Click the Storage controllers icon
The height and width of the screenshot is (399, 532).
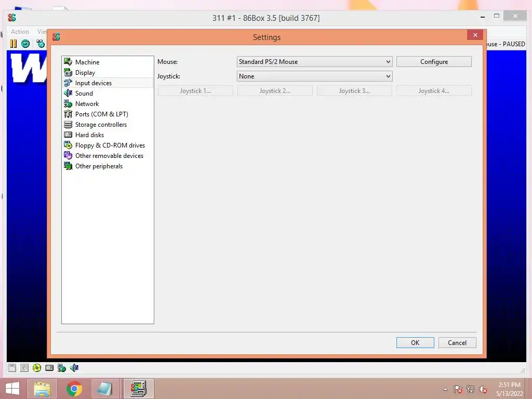(68, 124)
